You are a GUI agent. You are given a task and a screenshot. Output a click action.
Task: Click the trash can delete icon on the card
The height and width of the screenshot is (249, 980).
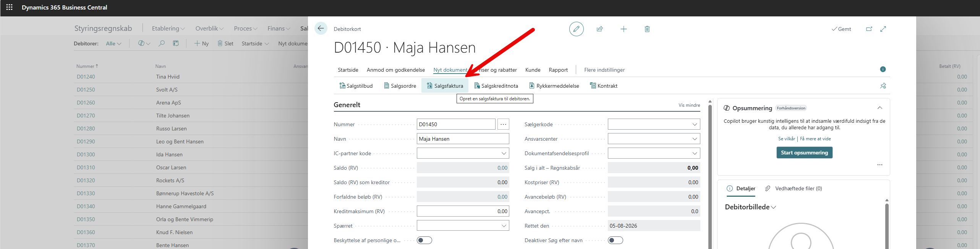[x=647, y=29]
